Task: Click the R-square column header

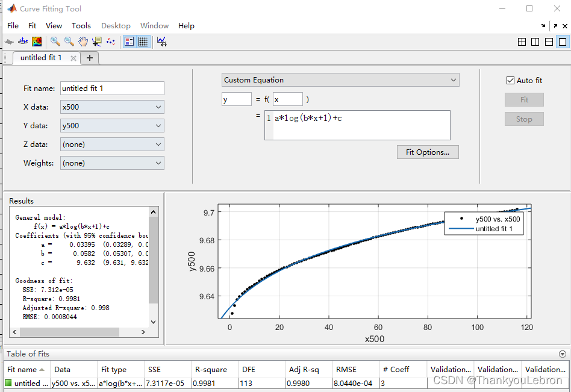Action: [x=215, y=370]
